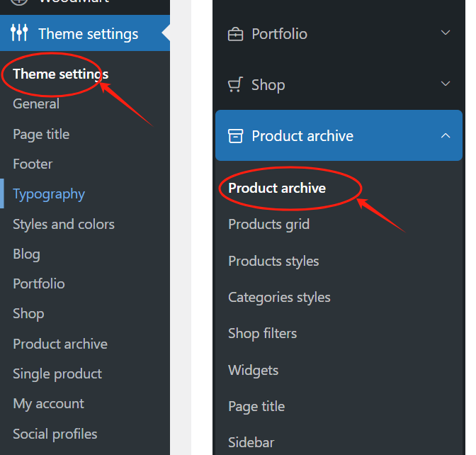Select Typography in the left sidebar

pyautogui.click(x=49, y=194)
